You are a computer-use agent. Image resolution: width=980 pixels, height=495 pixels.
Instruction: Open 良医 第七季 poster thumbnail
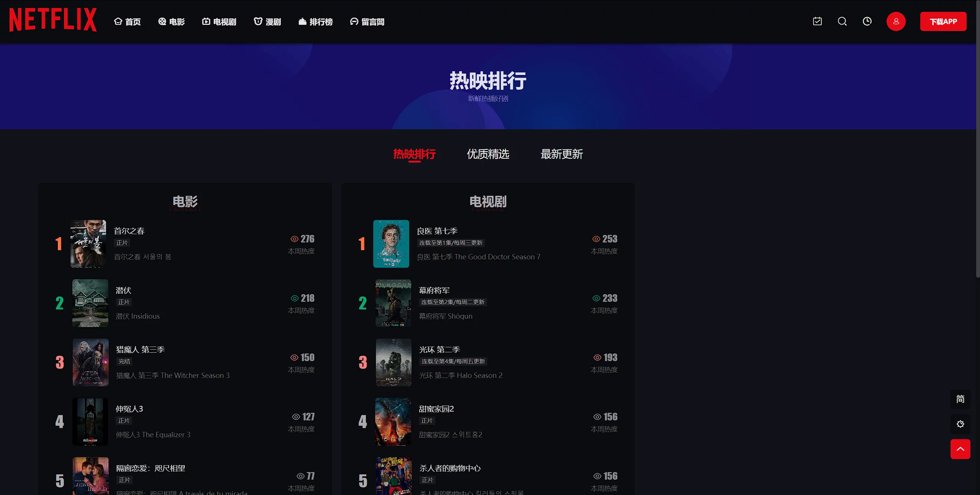(x=391, y=244)
